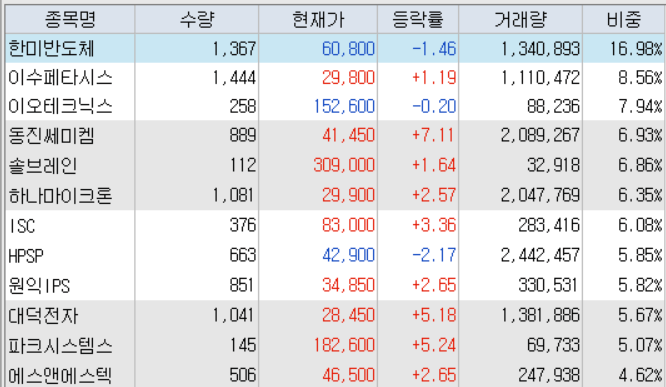Screen dimensions: 666x387
Task: Click current price 34,850
Action: tap(348, 285)
